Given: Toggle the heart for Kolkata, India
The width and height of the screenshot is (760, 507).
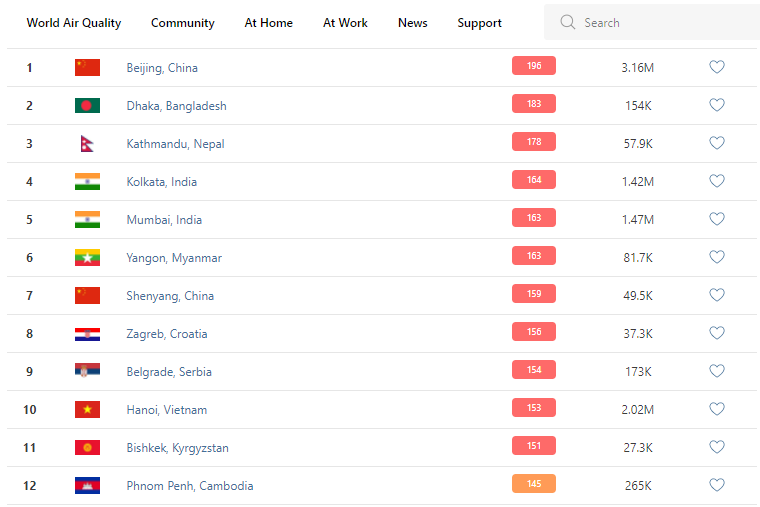Looking at the screenshot, I should (x=717, y=181).
